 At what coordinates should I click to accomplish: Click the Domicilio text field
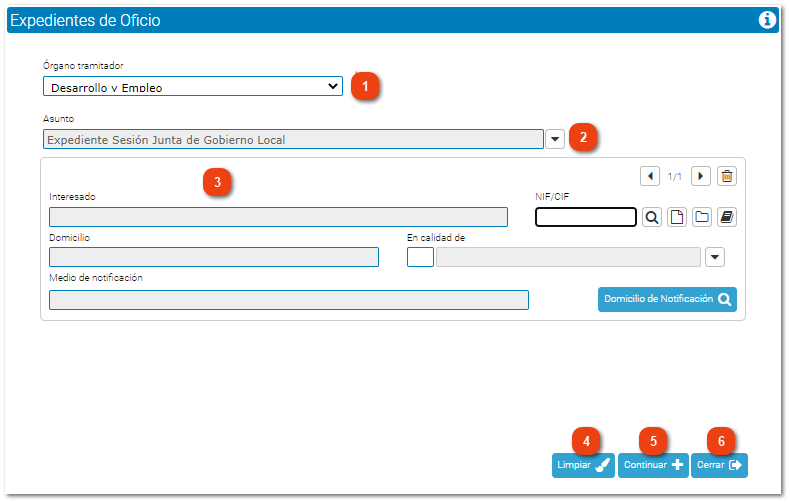(x=214, y=257)
